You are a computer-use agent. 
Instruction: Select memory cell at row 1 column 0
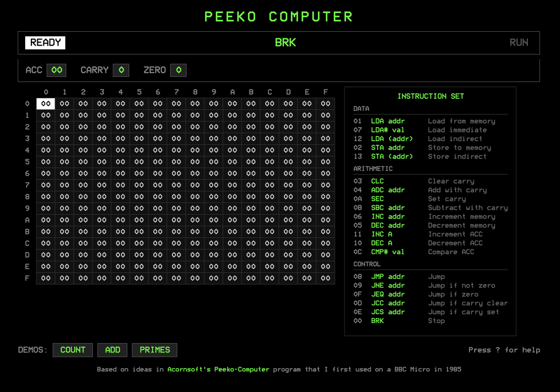tap(46, 115)
